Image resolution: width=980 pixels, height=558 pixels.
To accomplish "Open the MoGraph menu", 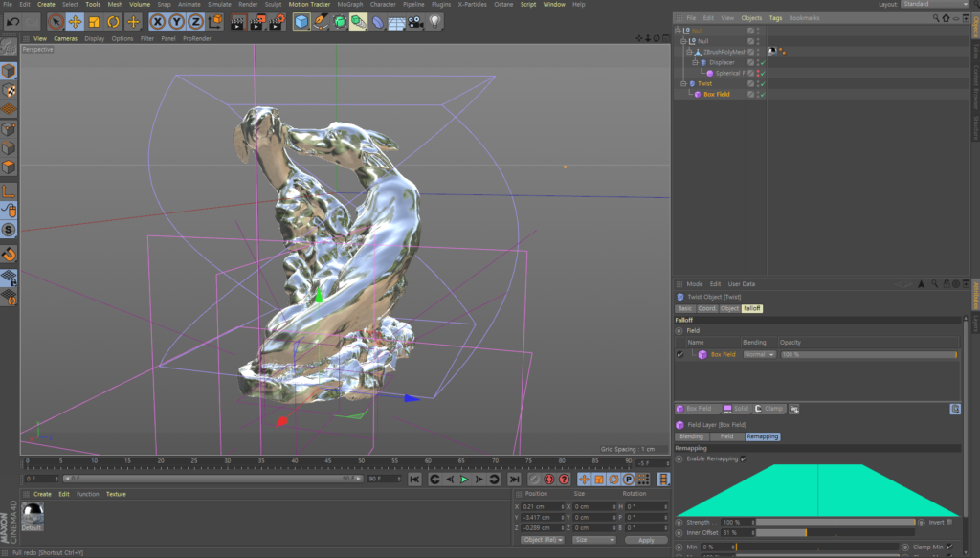I will click(350, 4).
